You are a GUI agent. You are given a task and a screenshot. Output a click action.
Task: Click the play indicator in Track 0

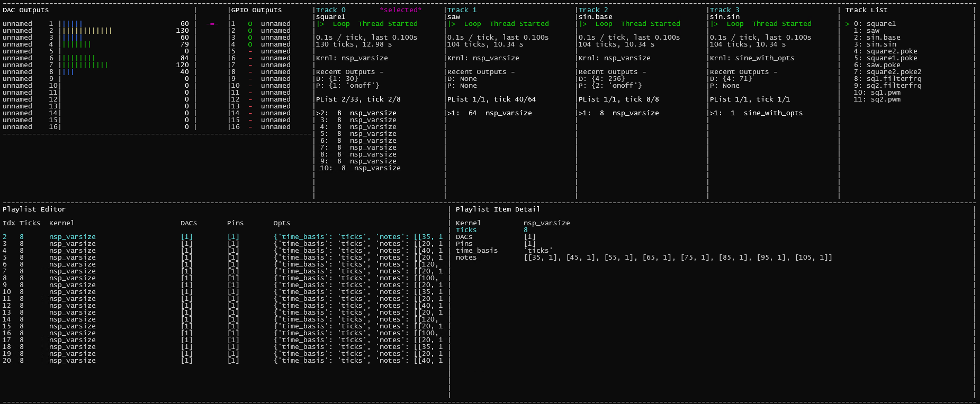(320, 24)
